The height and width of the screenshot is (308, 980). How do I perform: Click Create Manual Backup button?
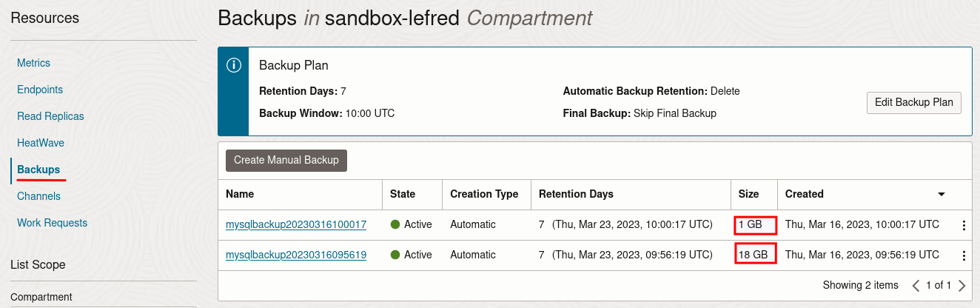(x=286, y=160)
